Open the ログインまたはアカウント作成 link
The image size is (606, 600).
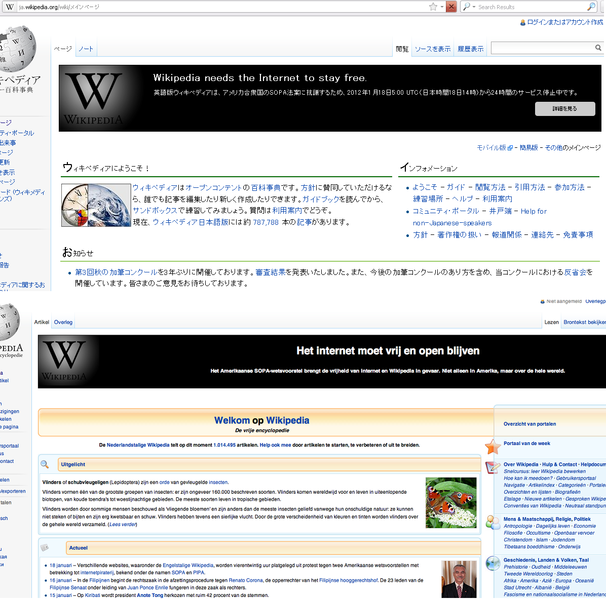point(564,21)
